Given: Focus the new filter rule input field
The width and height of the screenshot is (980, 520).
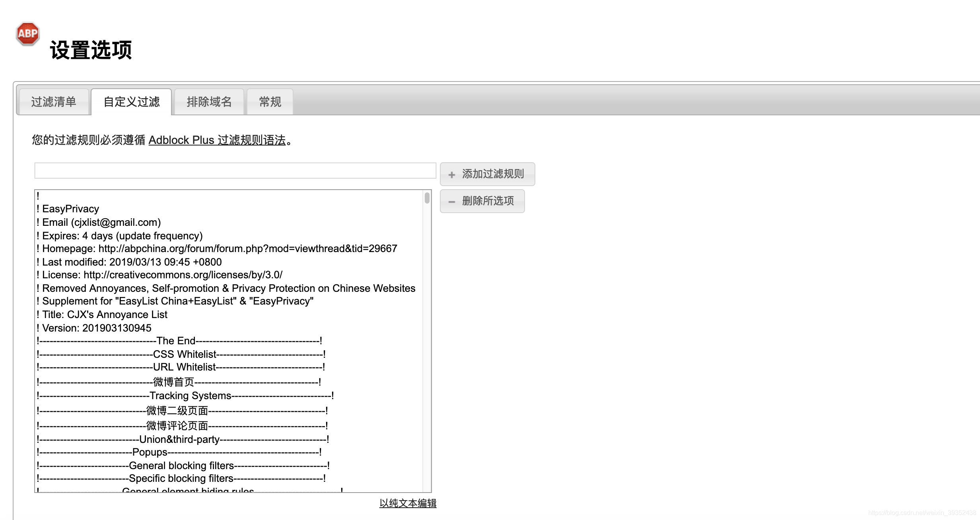Looking at the screenshot, I should click(235, 171).
